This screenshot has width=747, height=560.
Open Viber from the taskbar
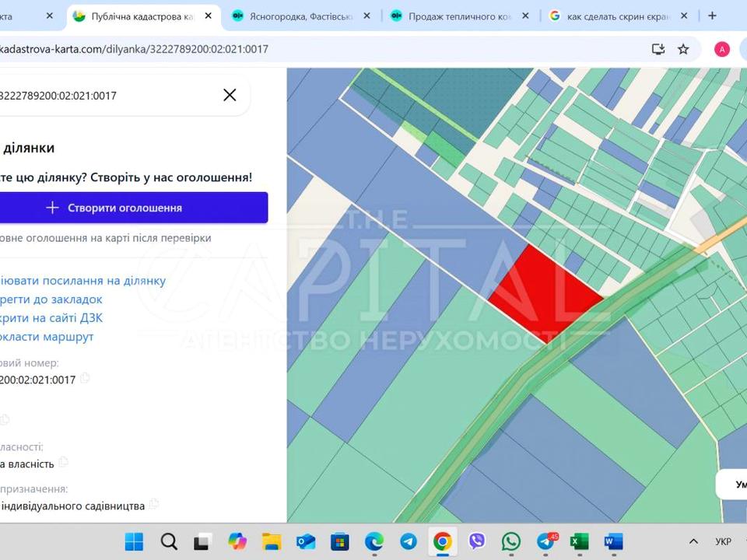[x=477, y=541]
